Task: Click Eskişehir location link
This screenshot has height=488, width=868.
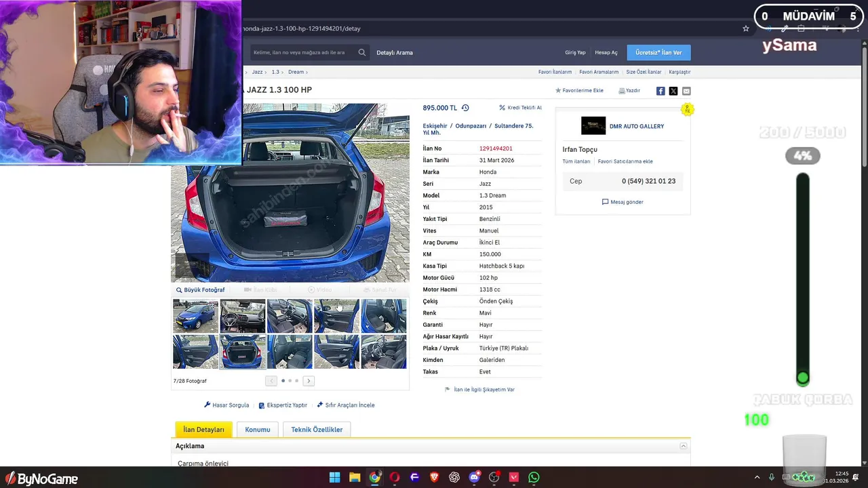Action: (x=435, y=125)
